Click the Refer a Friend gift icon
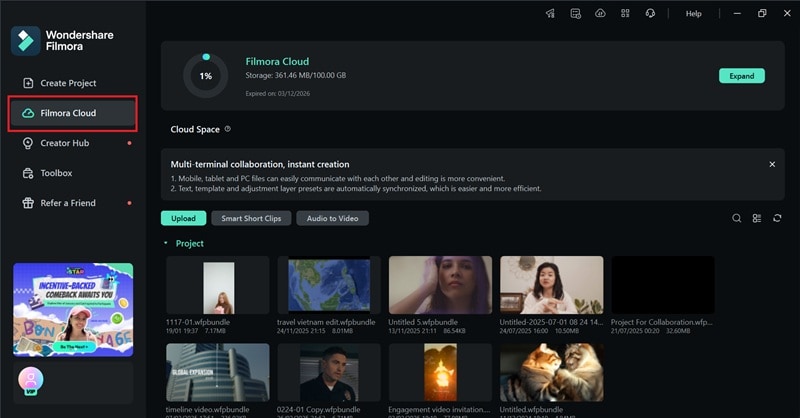800x418 pixels. pyautogui.click(x=28, y=203)
